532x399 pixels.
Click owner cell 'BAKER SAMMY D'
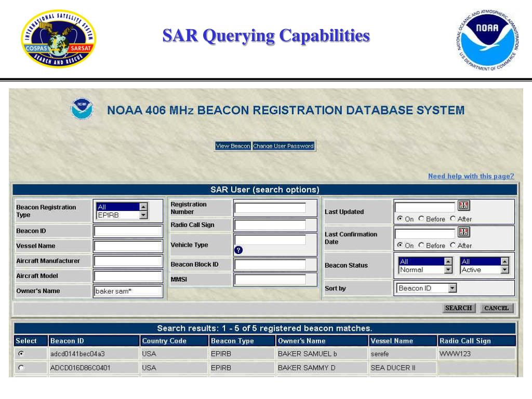click(307, 368)
